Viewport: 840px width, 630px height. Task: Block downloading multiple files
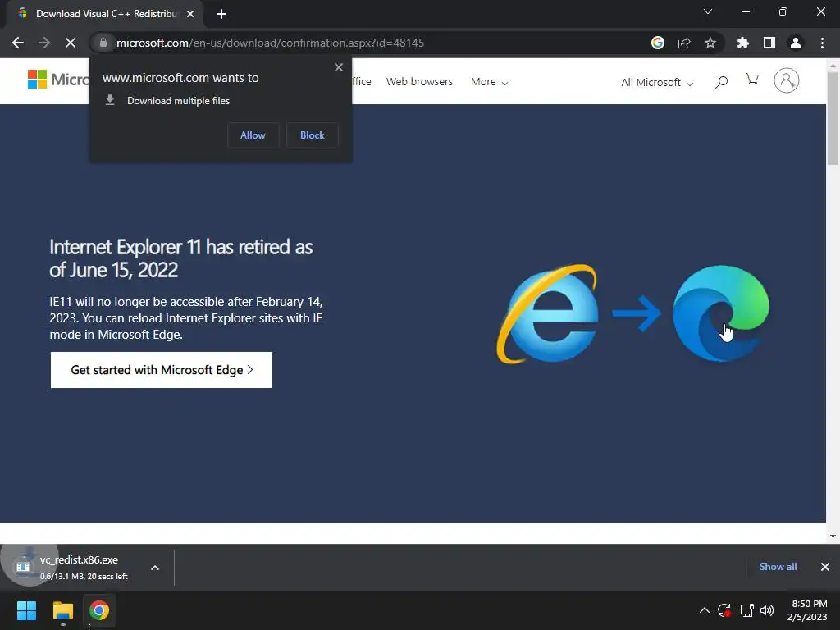[313, 135]
